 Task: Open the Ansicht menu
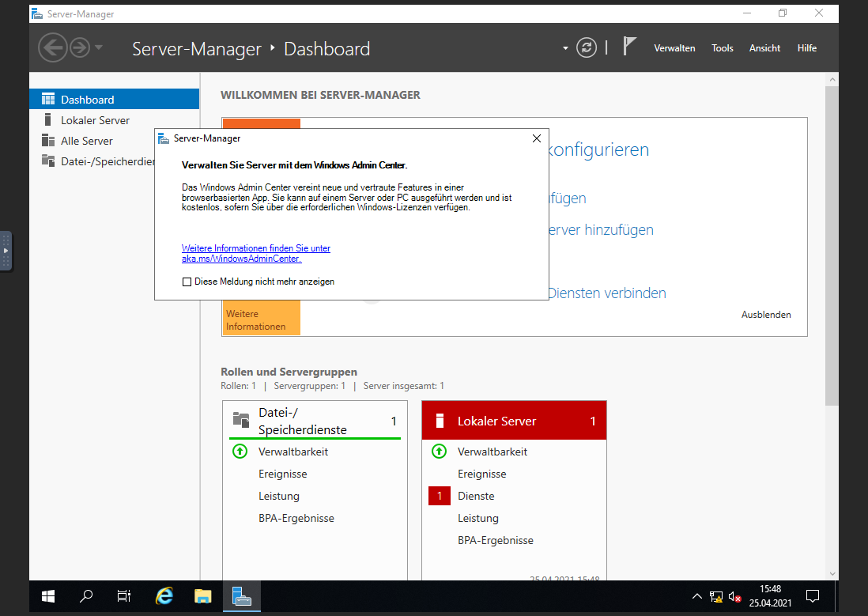764,48
